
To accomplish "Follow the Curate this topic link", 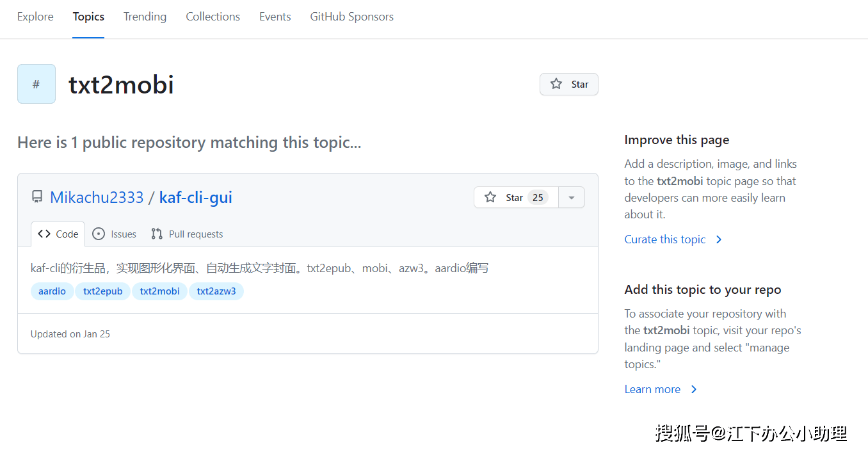I will tap(673, 239).
